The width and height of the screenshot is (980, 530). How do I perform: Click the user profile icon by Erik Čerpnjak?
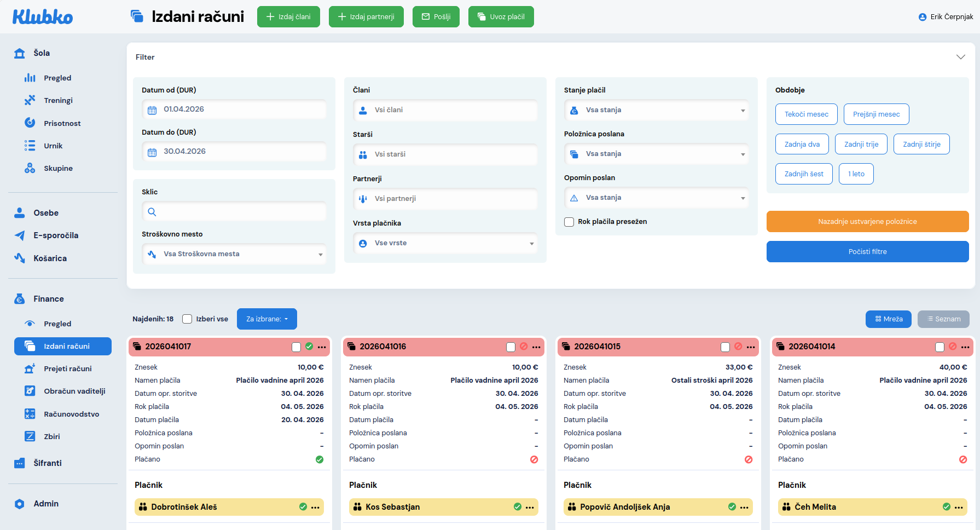(x=923, y=17)
